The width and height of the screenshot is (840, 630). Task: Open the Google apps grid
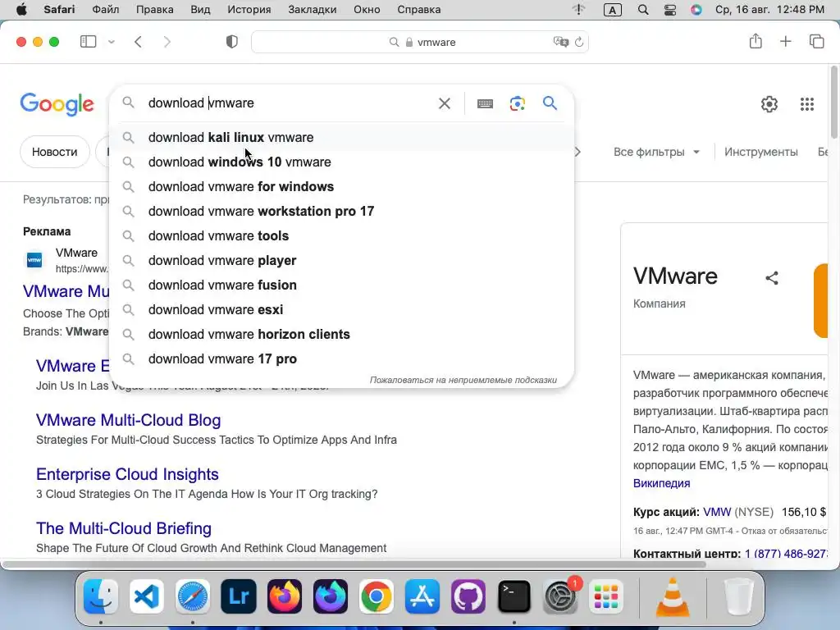pos(807,104)
